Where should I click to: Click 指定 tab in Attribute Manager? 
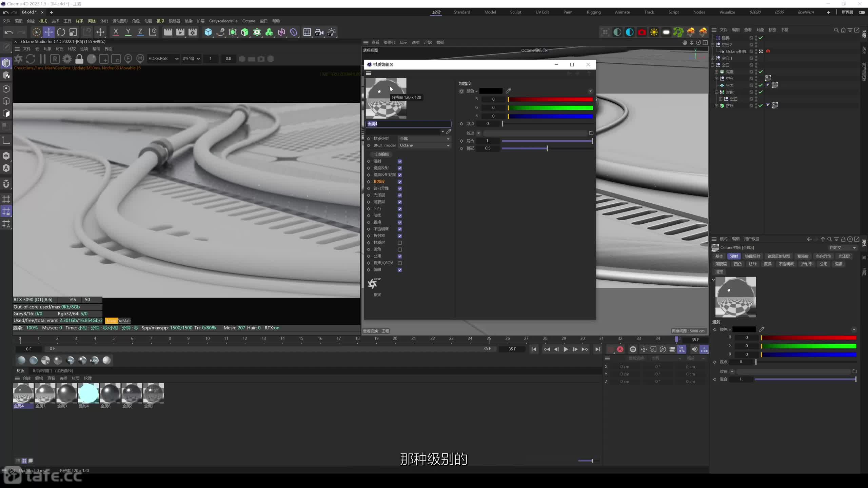tap(719, 272)
